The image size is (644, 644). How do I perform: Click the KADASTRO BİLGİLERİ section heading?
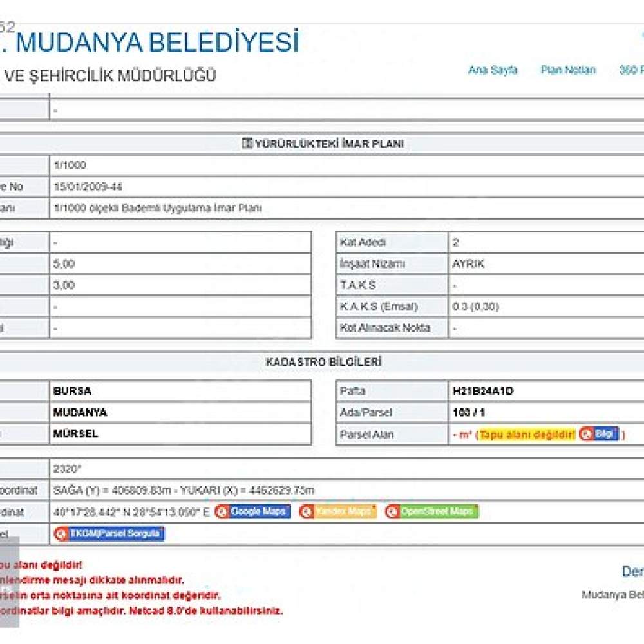323,362
